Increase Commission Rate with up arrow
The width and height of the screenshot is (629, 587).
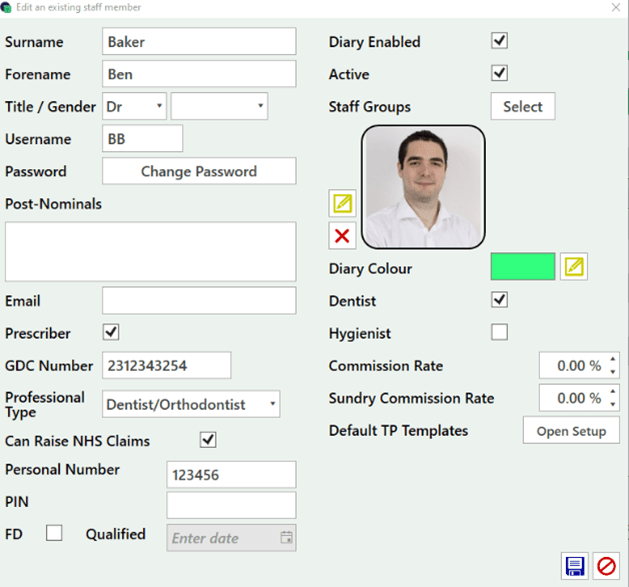[613, 359]
